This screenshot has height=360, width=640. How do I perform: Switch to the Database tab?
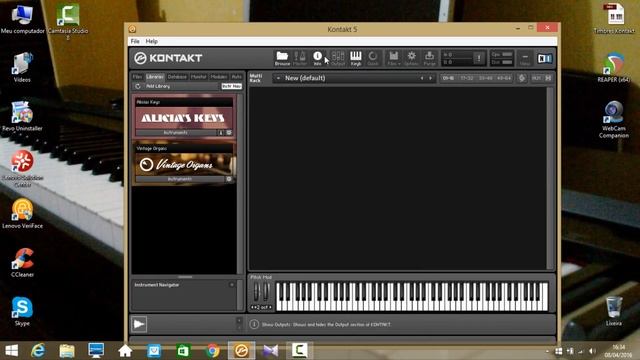(x=177, y=77)
